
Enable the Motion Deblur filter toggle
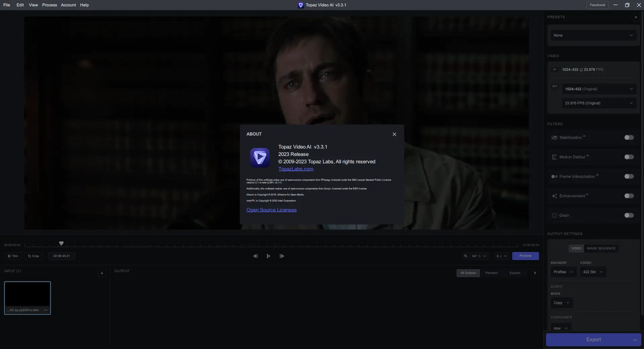click(629, 157)
